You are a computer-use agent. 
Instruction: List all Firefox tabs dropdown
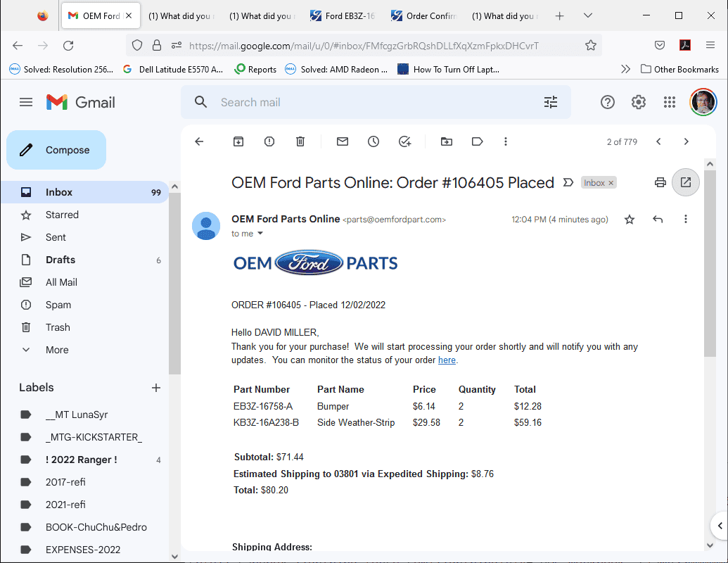(x=588, y=15)
